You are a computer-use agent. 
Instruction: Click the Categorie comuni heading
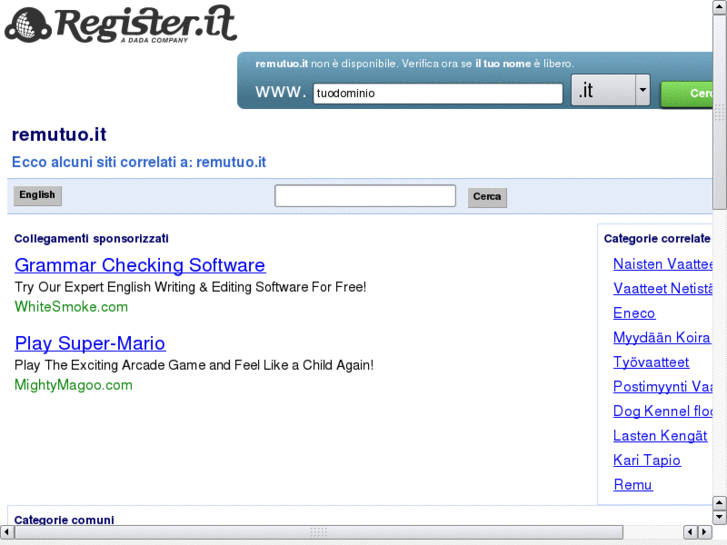pyautogui.click(x=64, y=519)
